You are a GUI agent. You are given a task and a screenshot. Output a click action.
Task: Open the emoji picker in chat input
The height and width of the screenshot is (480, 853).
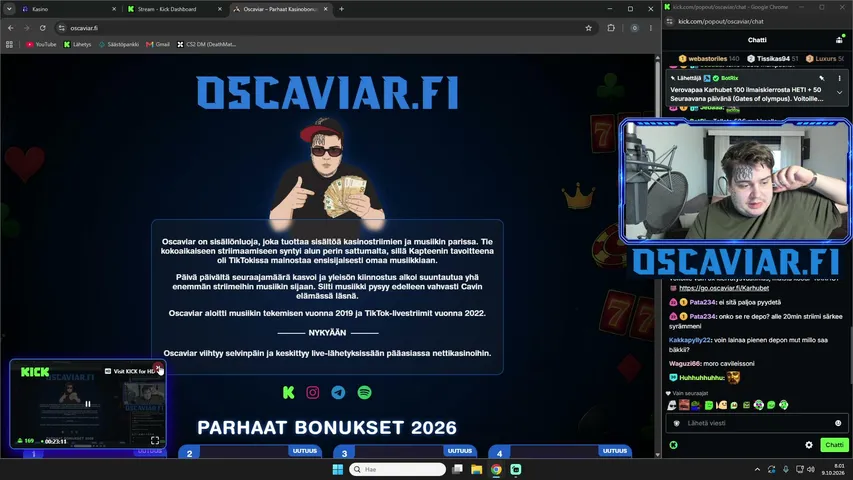click(838, 423)
